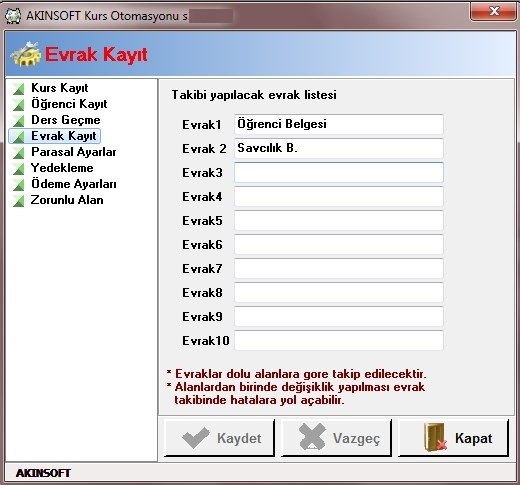The height and width of the screenshot is (485, 520).
Task: Click the Kaydet button
Action: [220, 438]
